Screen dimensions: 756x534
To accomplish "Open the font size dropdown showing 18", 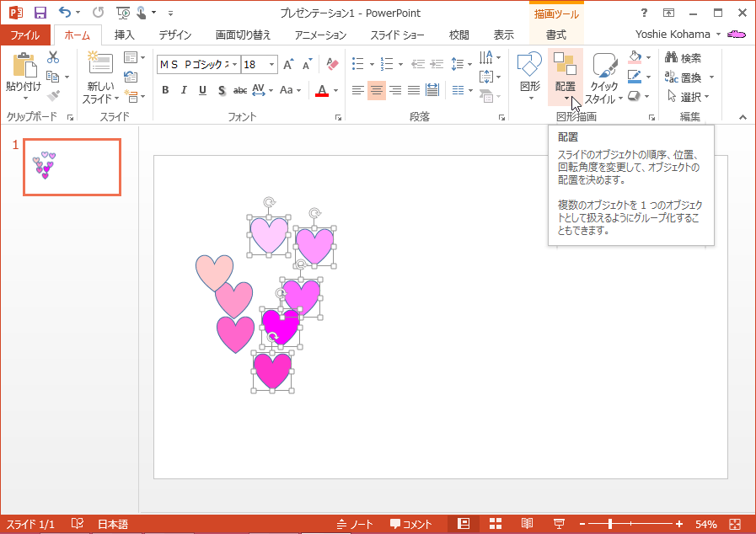I will click(272, 64).
